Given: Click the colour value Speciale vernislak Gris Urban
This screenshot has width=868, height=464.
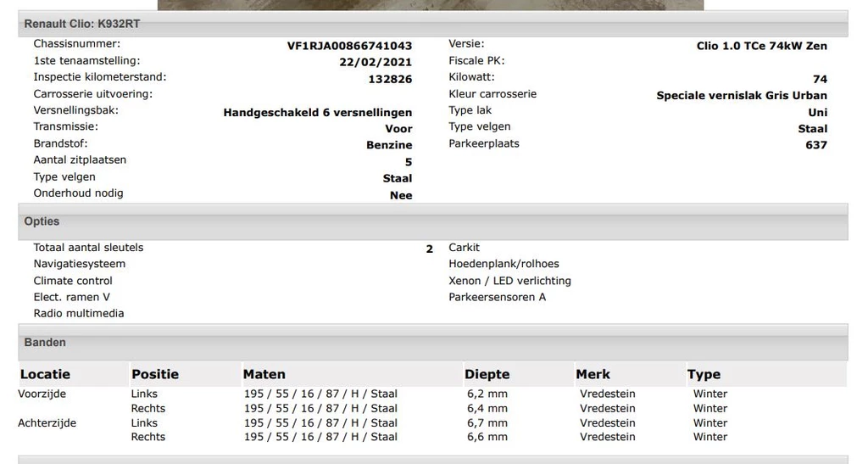Looking at the screenshot, I should click(741, 95).
